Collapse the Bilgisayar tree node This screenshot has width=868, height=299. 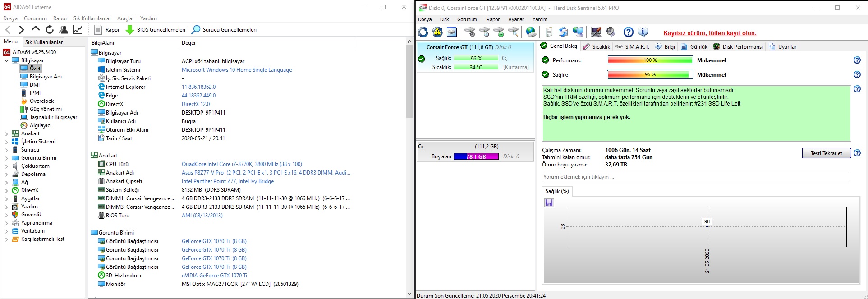click(6, 60)
